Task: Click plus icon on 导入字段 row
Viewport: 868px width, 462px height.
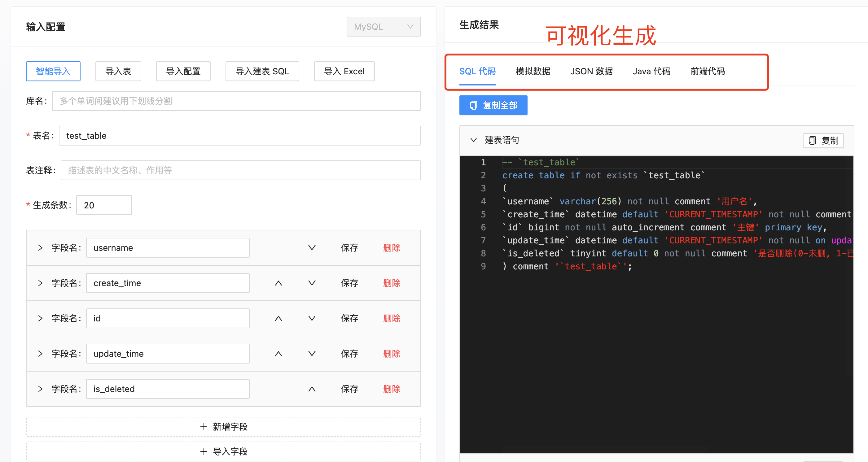Action: 204,451
